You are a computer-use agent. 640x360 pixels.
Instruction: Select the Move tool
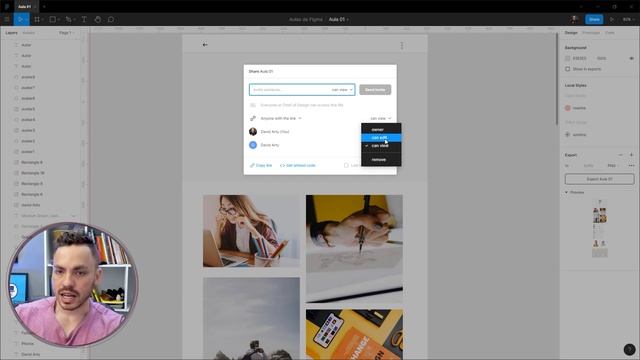pyautogui.click(x=20, y=19)
